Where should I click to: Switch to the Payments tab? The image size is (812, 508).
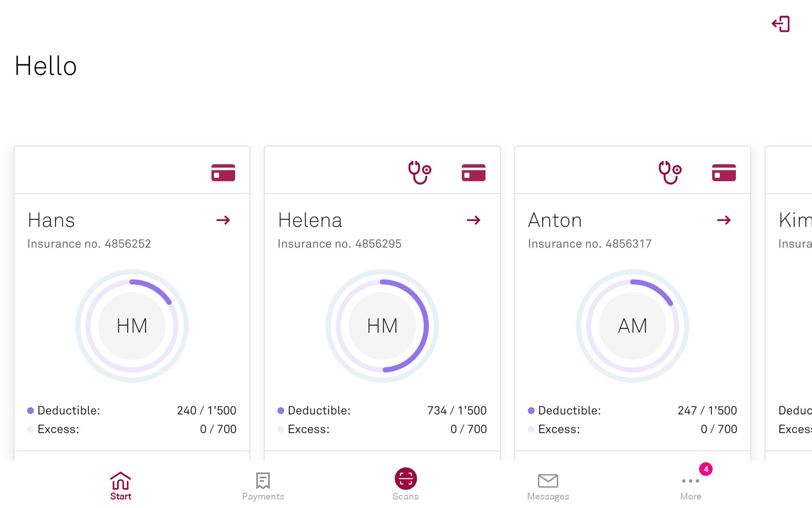click(x=263, y=486)
